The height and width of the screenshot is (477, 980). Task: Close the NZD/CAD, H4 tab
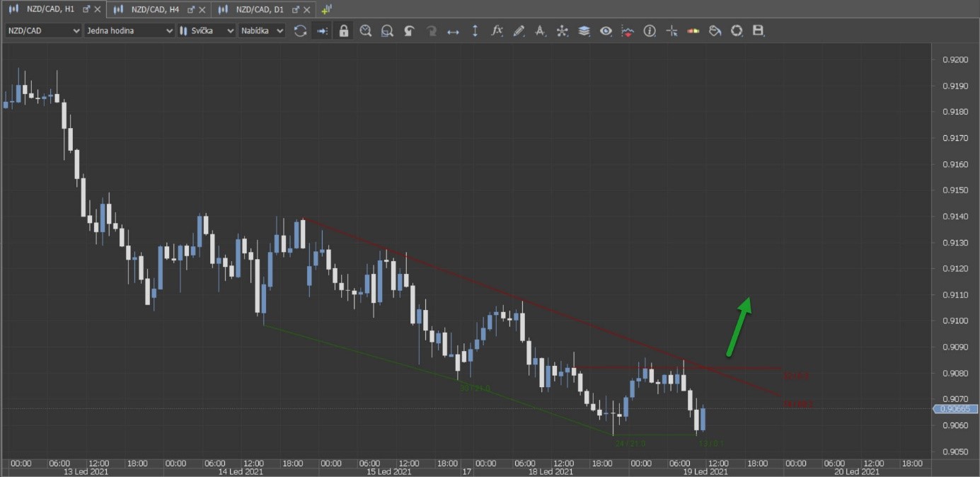coord(202,9)
